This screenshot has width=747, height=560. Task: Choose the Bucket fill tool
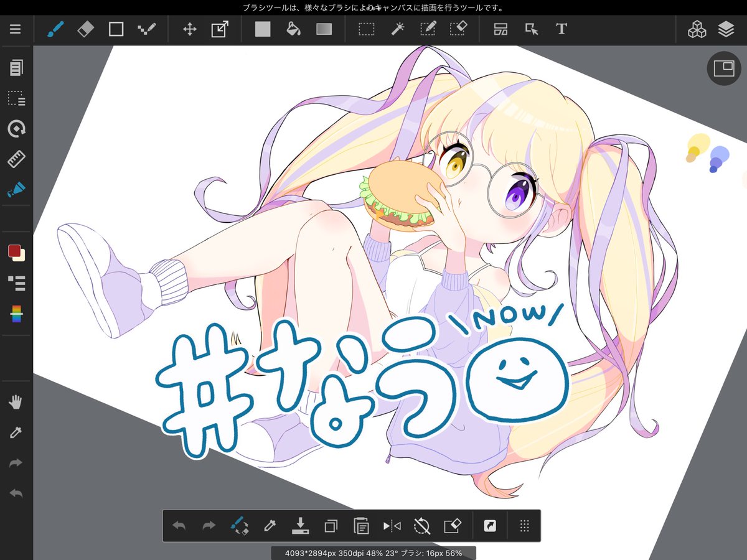tap(293, 29)
